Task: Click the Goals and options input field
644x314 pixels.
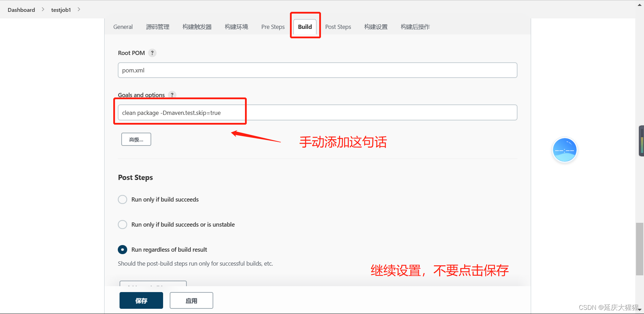Action: click(x=317, y=112)
